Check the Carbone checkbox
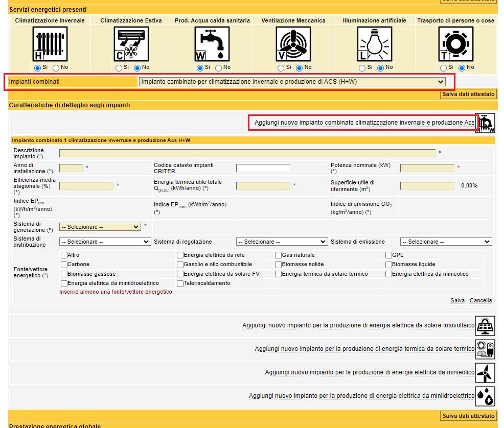 64,265
